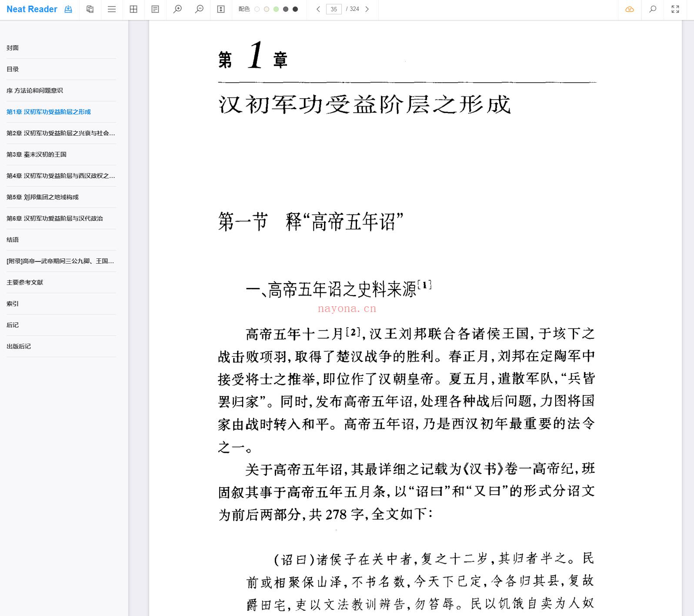
Task: Open 第2章 汉初军功受益阶层之兴衰 chapter
Action: coord(61,133)
